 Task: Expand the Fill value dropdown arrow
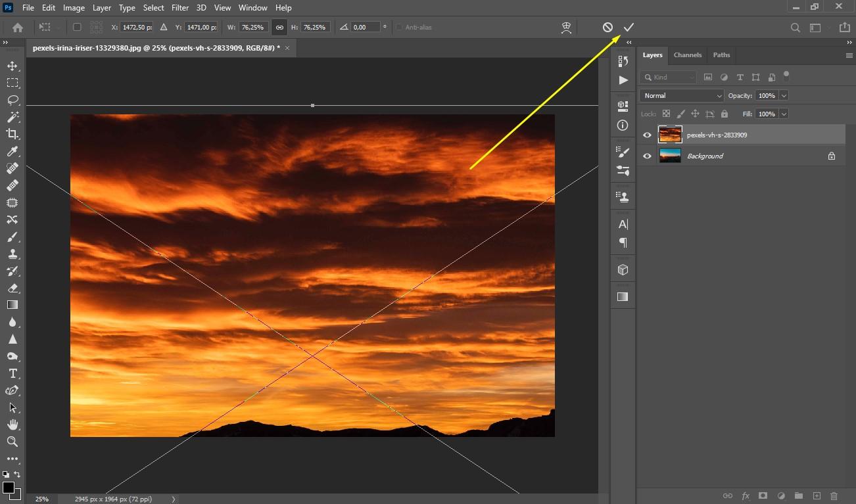[783, 114]
